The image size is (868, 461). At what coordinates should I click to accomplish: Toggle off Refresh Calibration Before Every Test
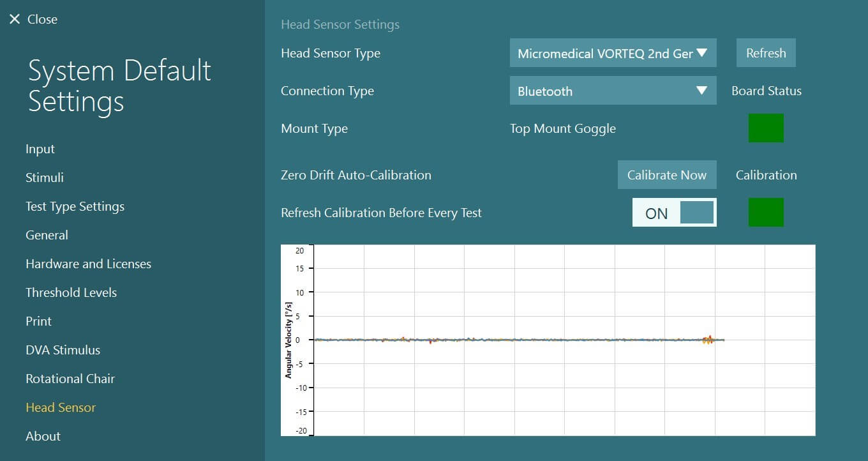[x=673, y=212]
